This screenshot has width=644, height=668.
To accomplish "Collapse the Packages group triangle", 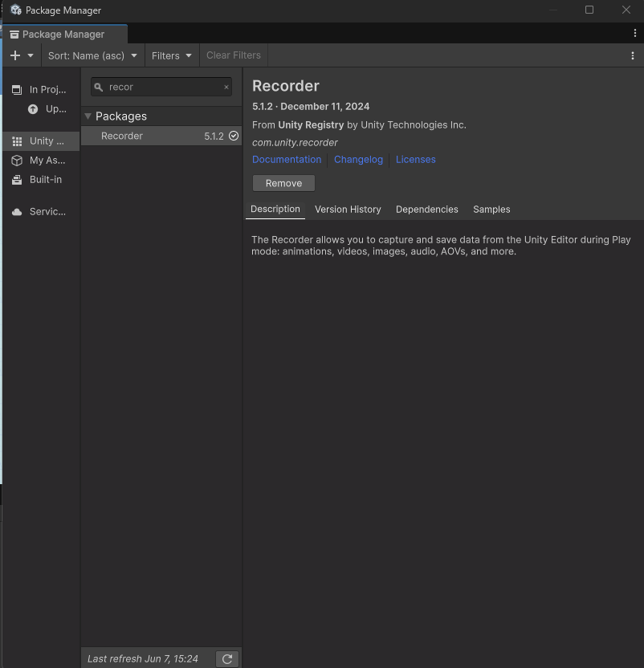I will pos(88,116).
